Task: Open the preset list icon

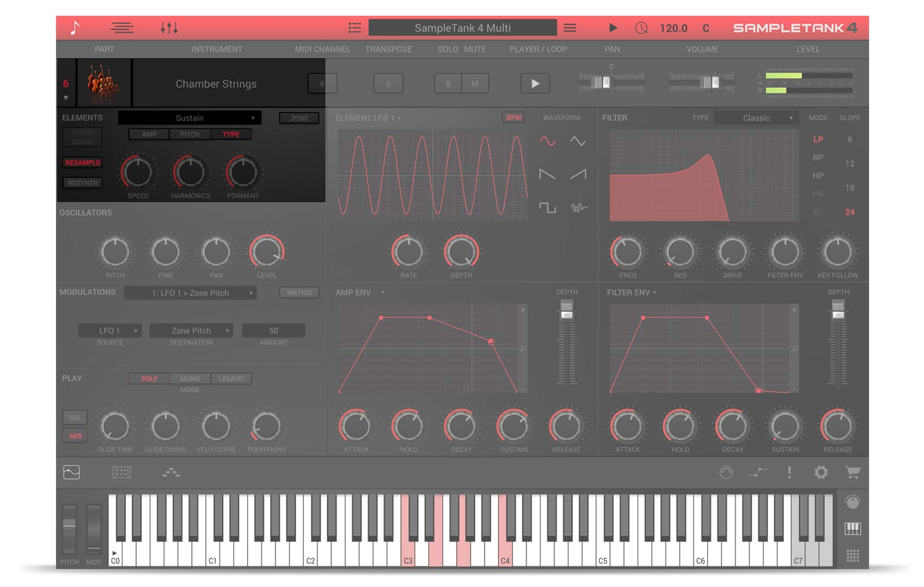Action: click(x=354, y=28)
